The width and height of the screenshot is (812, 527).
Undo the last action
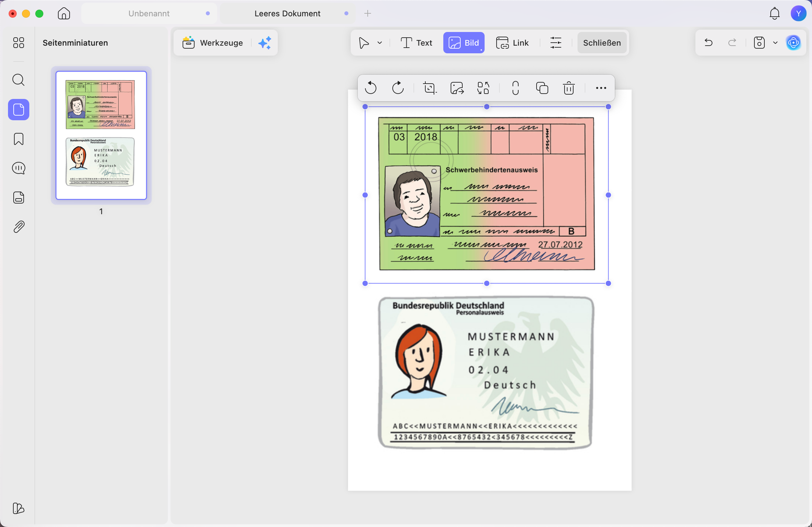point(708,43)
